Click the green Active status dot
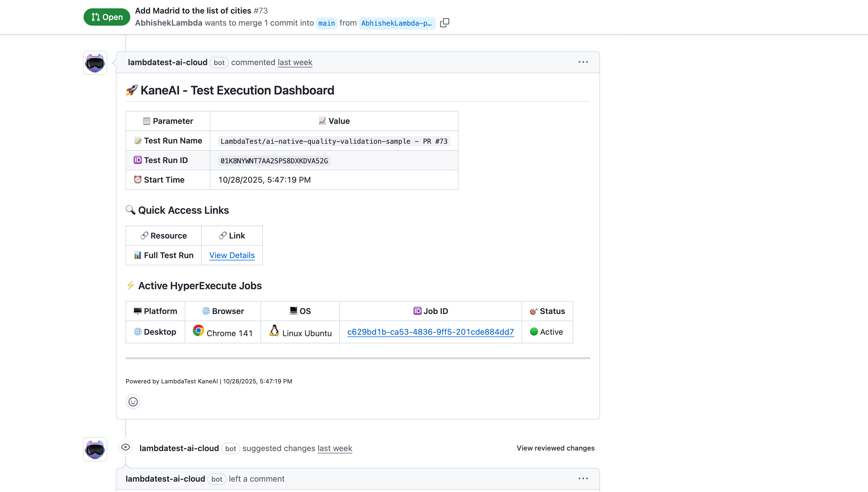Viewport: 868px width, 492px height. [x=534, y=332]
